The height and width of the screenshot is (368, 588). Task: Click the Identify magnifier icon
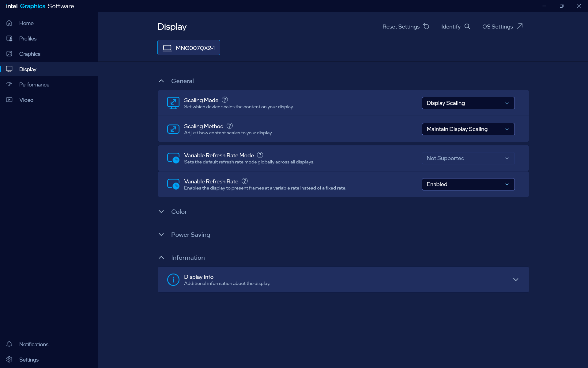[x=467, y=26]
